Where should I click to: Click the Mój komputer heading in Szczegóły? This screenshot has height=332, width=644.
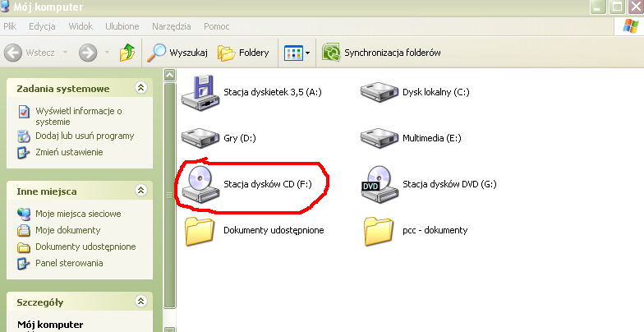click(50, 325)
